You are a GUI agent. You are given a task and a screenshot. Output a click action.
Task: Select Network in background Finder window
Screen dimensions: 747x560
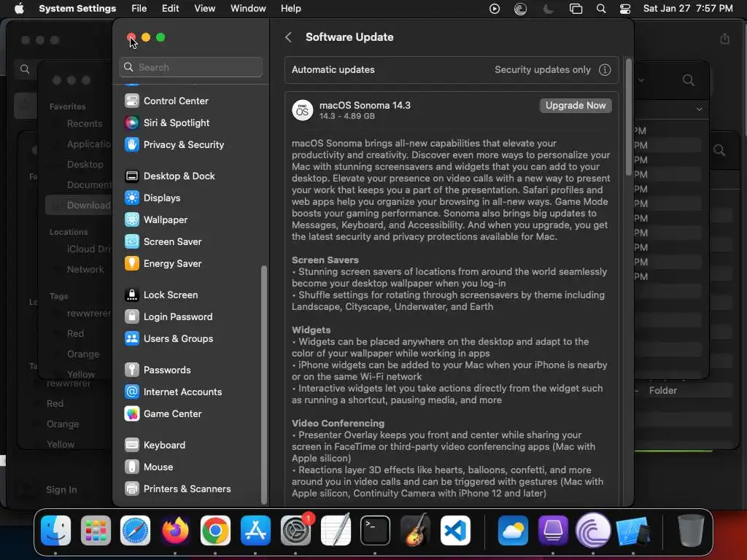85,270
